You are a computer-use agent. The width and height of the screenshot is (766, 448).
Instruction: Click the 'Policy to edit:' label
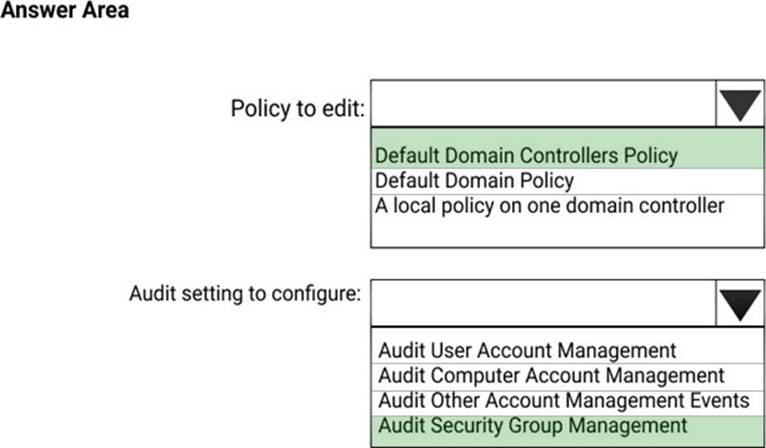click(x=296, y=108)
